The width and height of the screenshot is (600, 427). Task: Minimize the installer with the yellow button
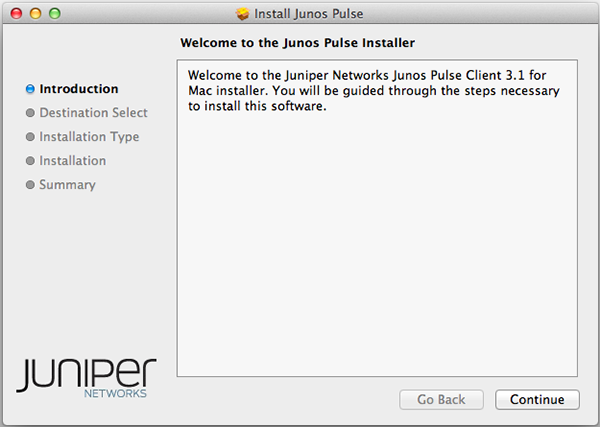35,14
